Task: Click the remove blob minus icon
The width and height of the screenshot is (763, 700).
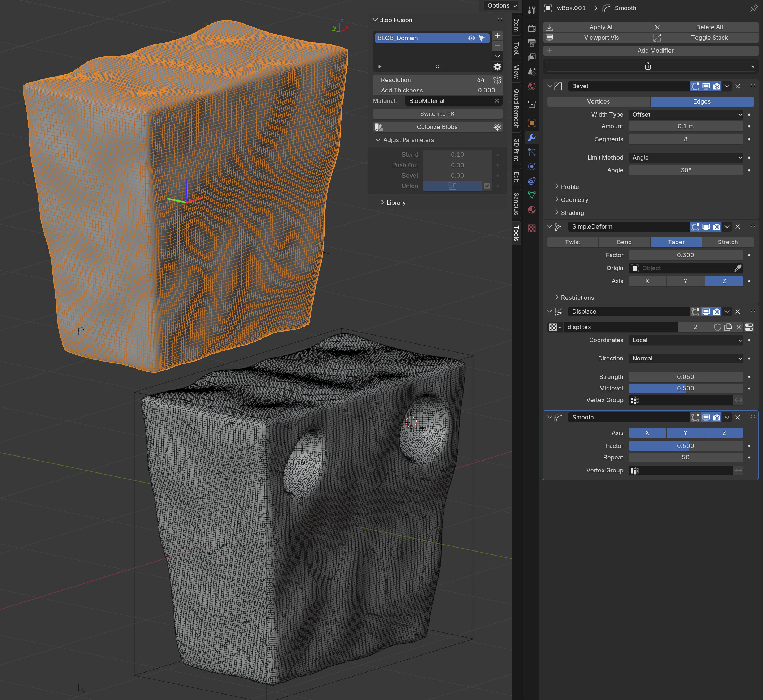Action: [497, 46]
